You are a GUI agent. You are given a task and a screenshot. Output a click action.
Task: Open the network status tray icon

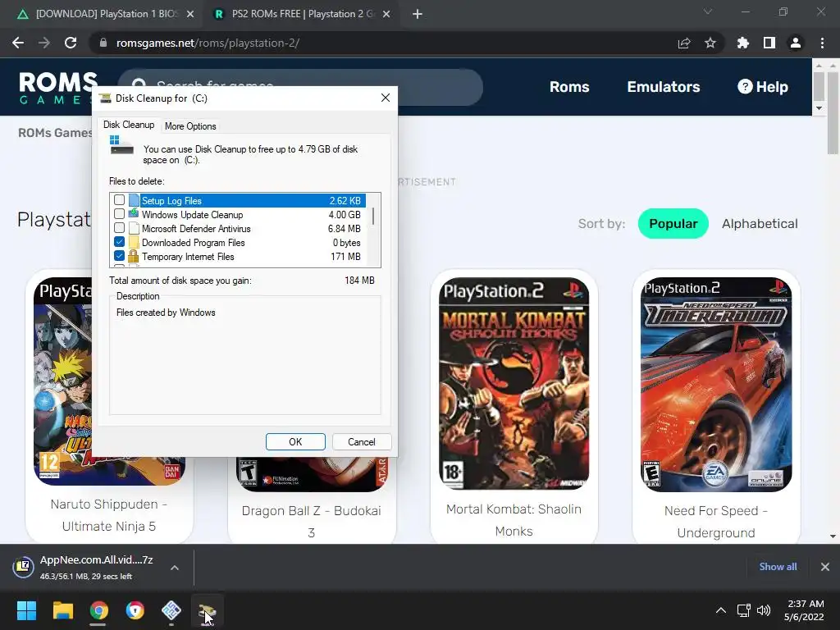(x=743, y=610)
